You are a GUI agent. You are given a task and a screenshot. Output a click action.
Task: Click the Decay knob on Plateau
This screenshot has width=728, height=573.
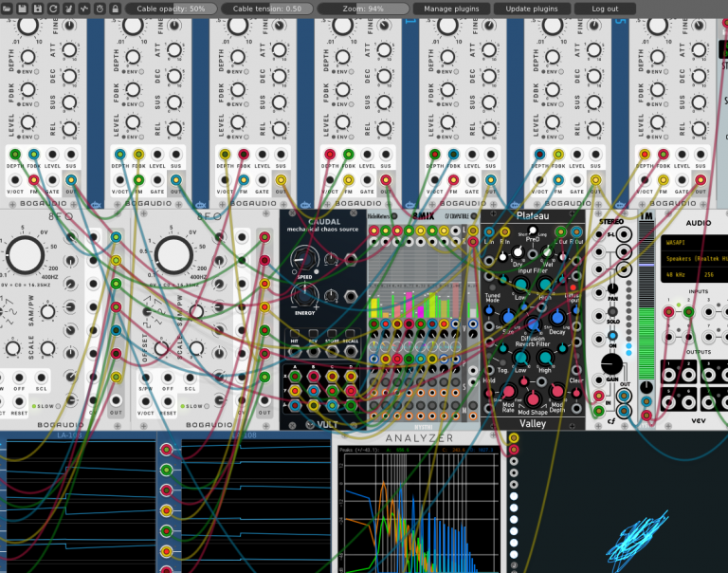pos(557,318)
